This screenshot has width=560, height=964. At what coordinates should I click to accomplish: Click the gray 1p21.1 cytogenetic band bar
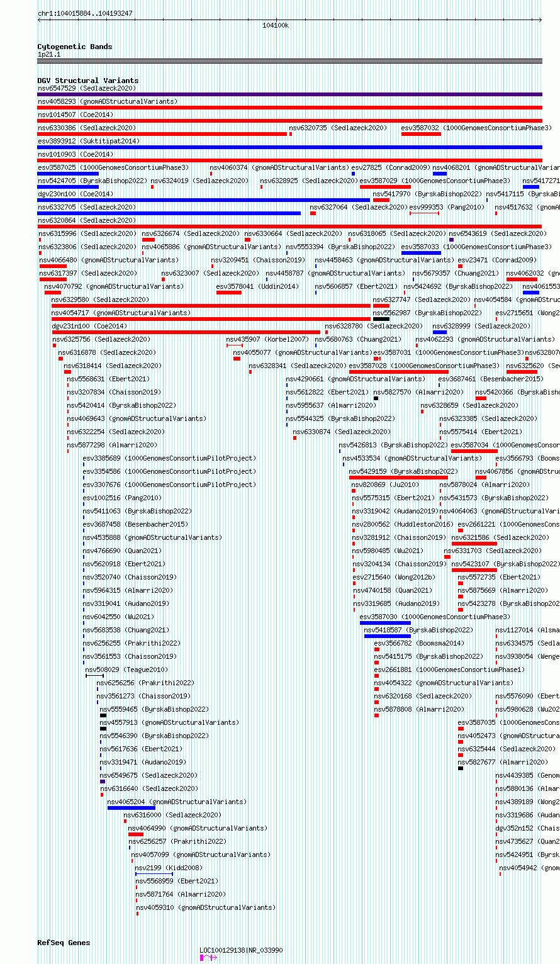[289, 61]
